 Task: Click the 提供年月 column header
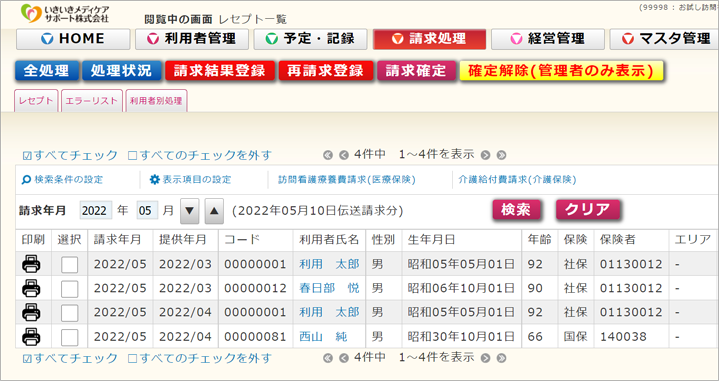183,240
